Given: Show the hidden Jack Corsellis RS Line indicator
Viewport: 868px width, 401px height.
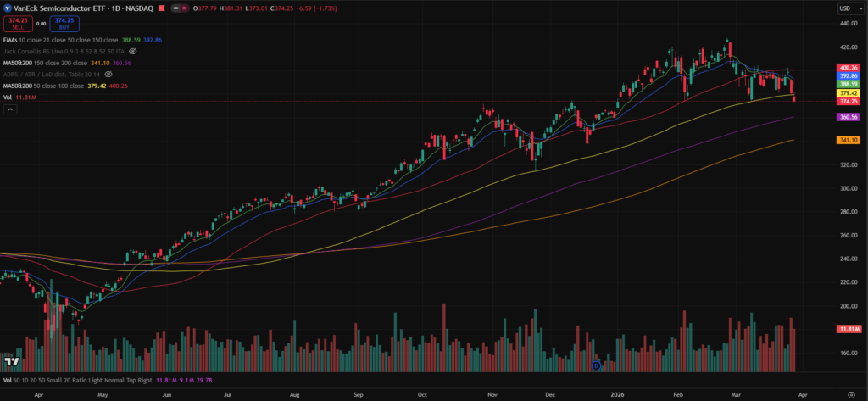Looking at the screenshot, I should coord(132,51).
